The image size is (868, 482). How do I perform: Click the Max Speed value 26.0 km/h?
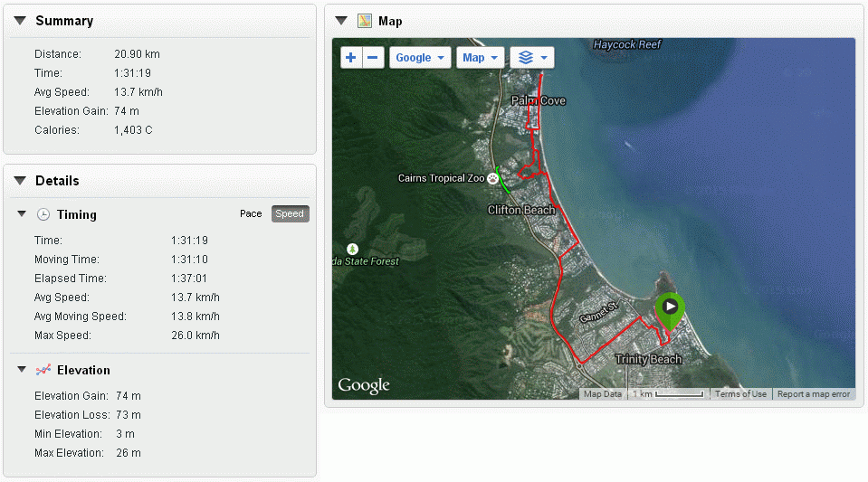point(196,336)
